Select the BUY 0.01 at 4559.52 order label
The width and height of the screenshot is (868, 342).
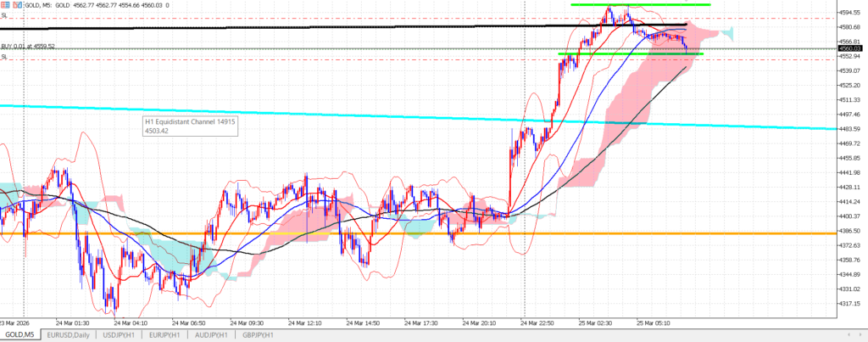(28, 46)
